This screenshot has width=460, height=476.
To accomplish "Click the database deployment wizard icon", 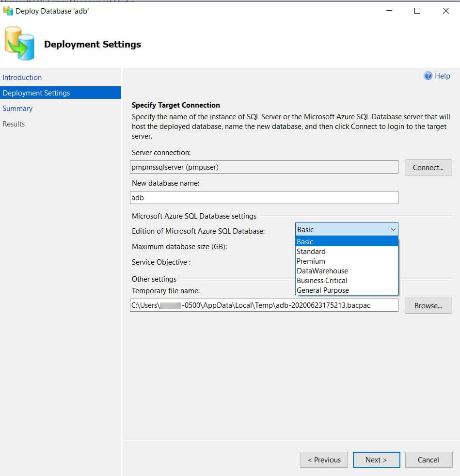I will 20,44.
